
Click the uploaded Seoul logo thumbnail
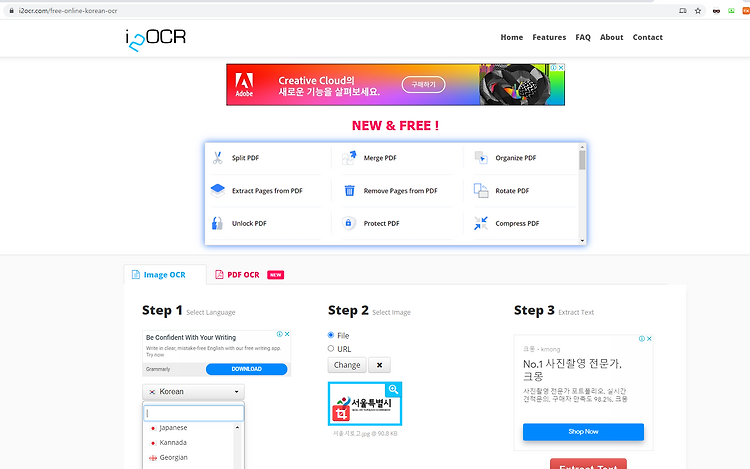pos(365,404)
